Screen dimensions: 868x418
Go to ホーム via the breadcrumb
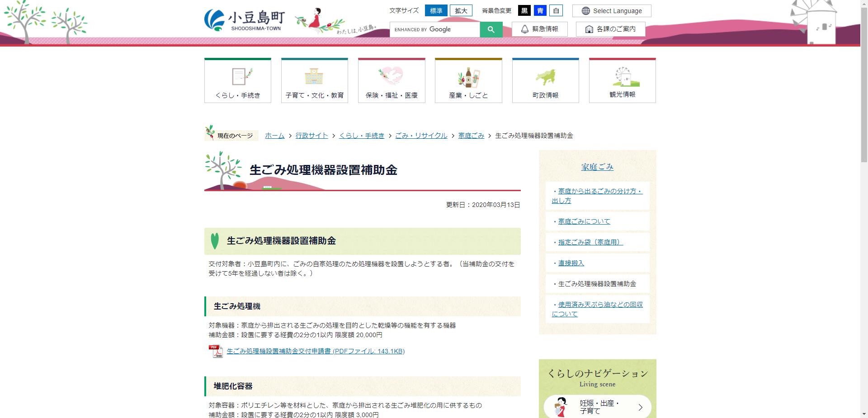(x=274, y=135)
